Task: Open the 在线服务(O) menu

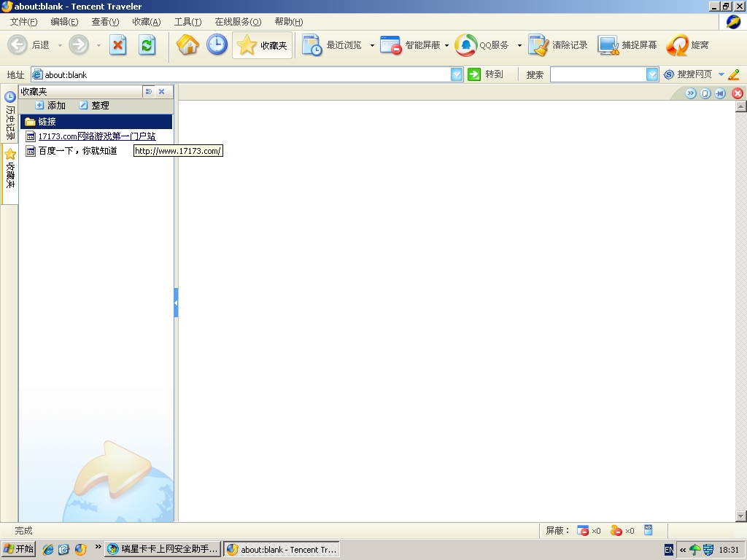Action: coord(238,22)
